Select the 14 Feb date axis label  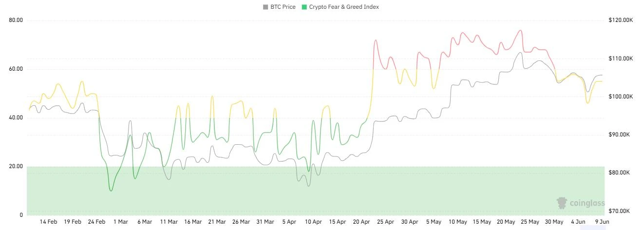point(48,222)
